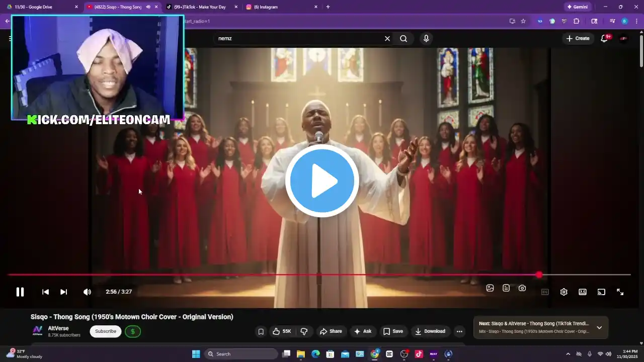
Task: Pause the video with the pause button
Action: [20, 292]
